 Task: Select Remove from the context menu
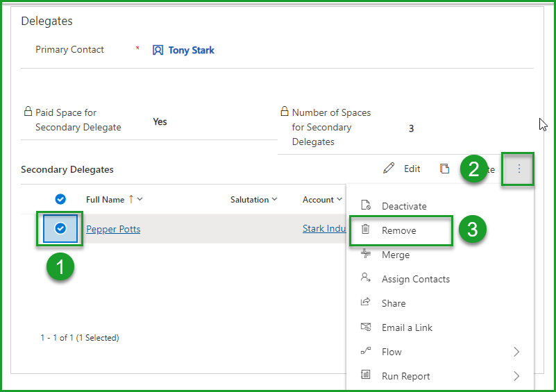click(399, 230)
